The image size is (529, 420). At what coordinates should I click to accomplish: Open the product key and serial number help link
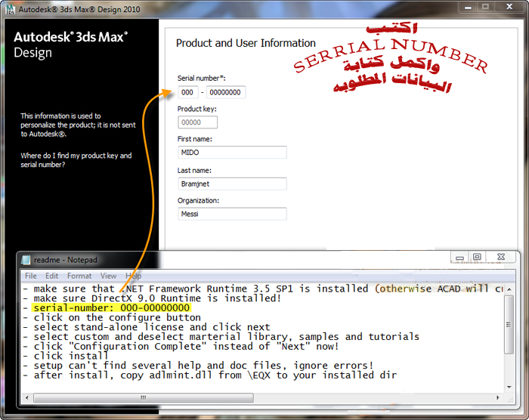pos(76,160)
